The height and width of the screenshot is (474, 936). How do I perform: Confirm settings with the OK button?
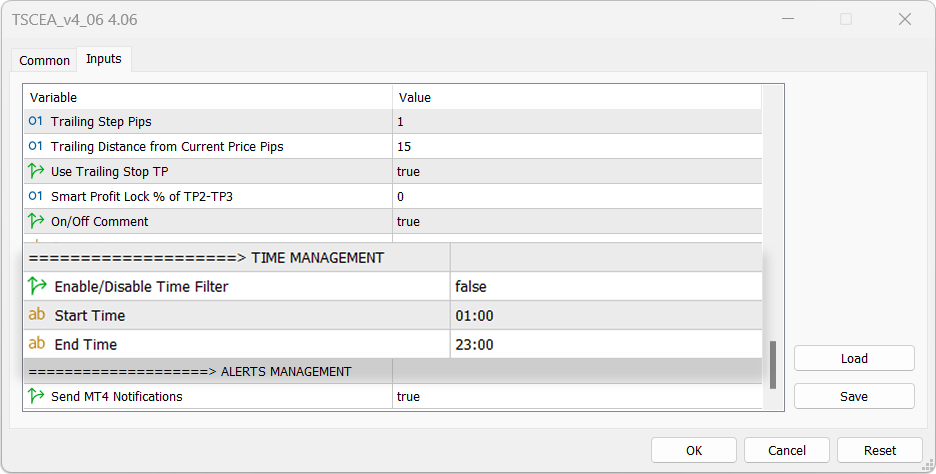point(694,450)
